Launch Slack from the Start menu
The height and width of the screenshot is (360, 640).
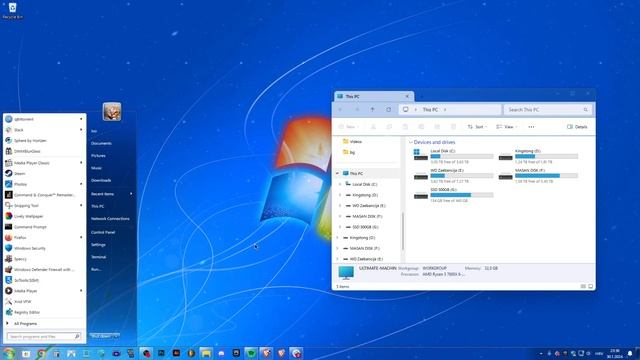[44, 130]
